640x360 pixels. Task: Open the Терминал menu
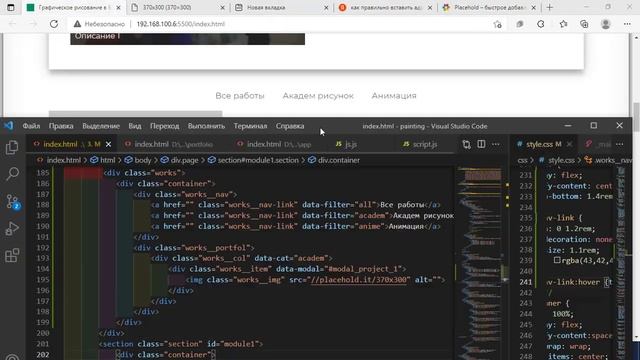coord(250,126)
